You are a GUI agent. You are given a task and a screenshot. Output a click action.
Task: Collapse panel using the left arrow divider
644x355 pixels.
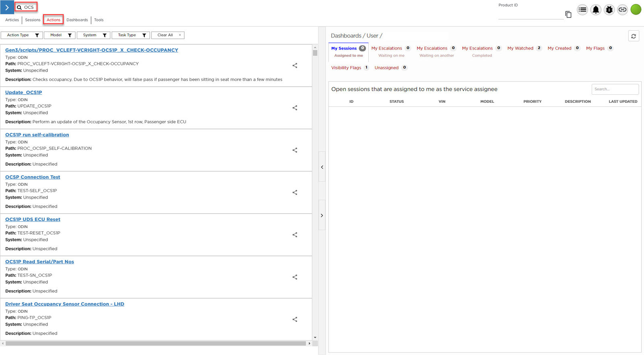(x=322, y=167)
